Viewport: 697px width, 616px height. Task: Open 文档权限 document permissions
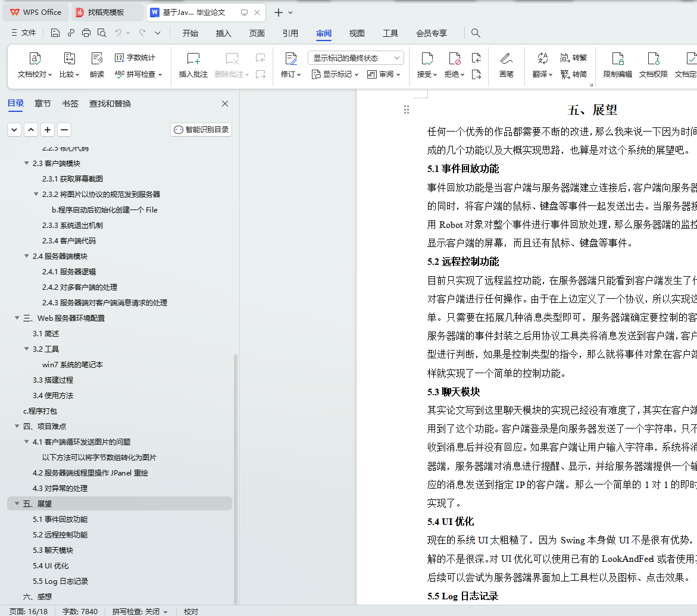click(x=653, y=65)
